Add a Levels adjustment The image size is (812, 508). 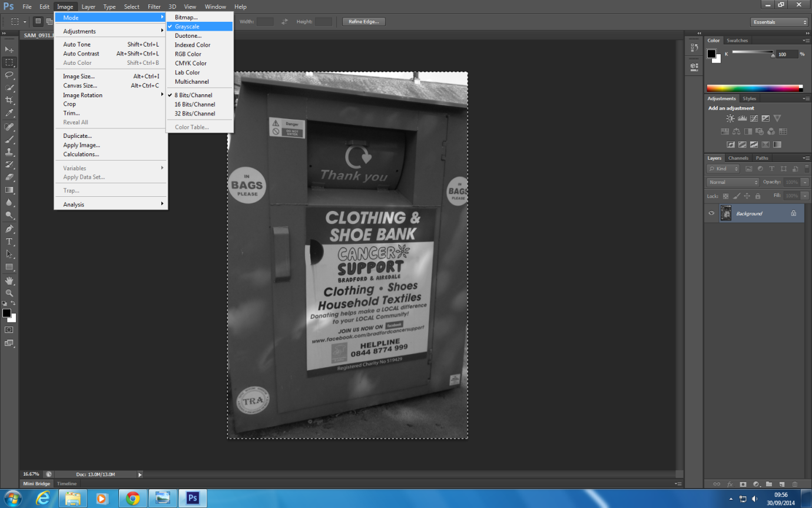742,118
